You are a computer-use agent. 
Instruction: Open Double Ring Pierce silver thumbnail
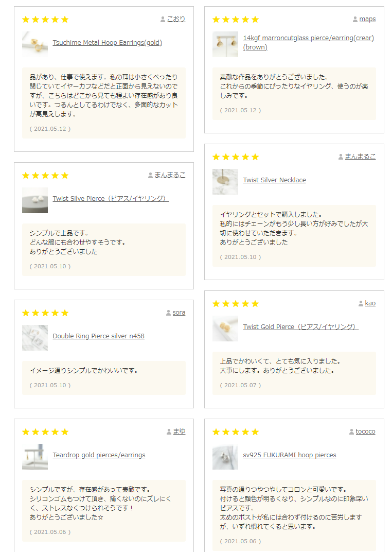click(35, 338)
